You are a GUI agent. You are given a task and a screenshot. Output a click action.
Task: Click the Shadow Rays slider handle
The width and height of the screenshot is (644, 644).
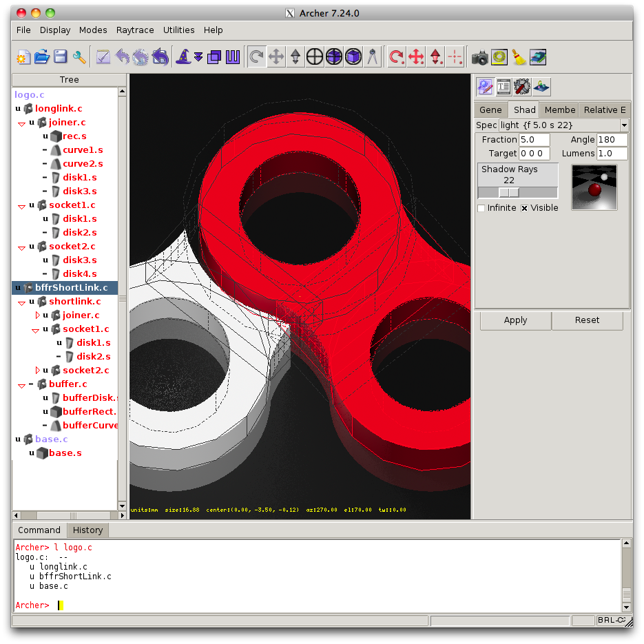click(509, 192)
